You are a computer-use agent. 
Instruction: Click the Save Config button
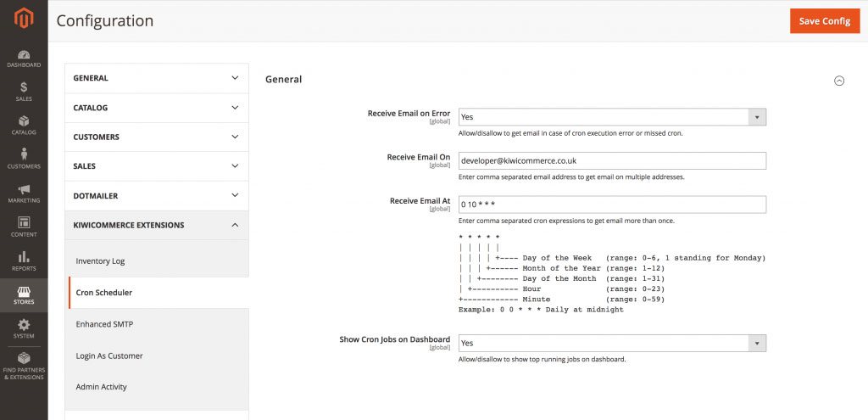(825, 21)
